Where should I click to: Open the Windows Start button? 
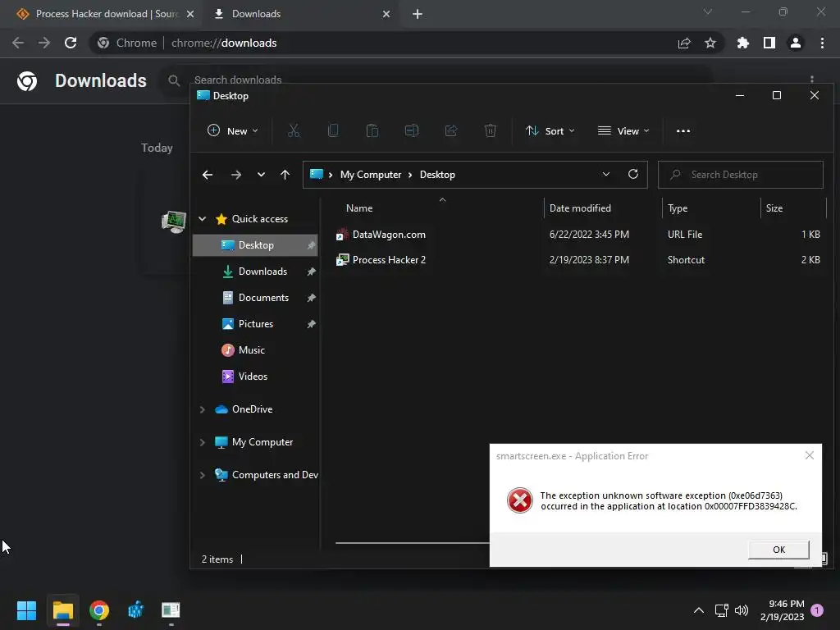coord(26,610)
